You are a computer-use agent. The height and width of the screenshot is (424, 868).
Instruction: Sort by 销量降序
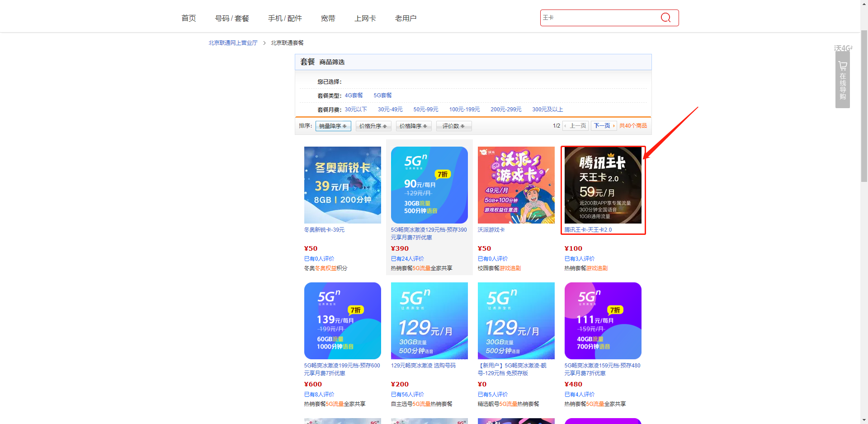(333, 126)
